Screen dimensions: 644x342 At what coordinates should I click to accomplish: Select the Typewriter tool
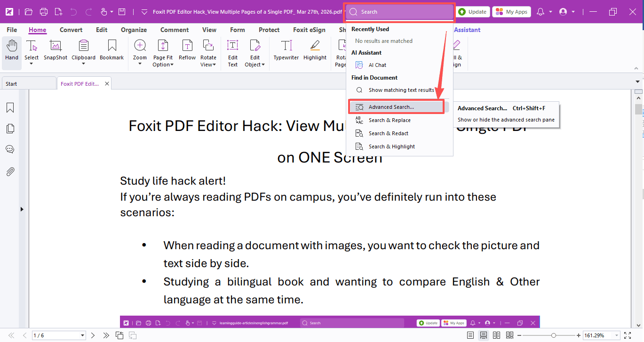point(286,51)
